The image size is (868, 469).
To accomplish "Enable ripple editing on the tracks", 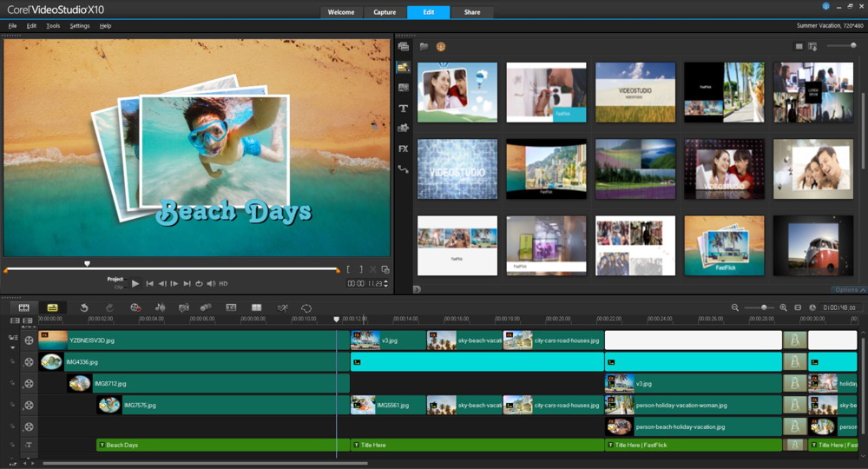I will [x=12, y=337].
